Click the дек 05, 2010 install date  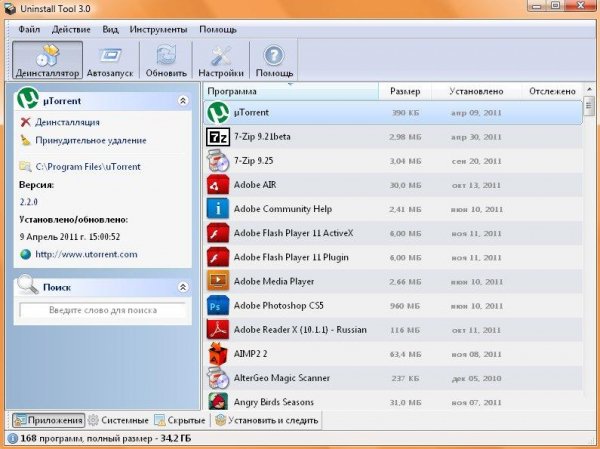(x=476, y=378)
